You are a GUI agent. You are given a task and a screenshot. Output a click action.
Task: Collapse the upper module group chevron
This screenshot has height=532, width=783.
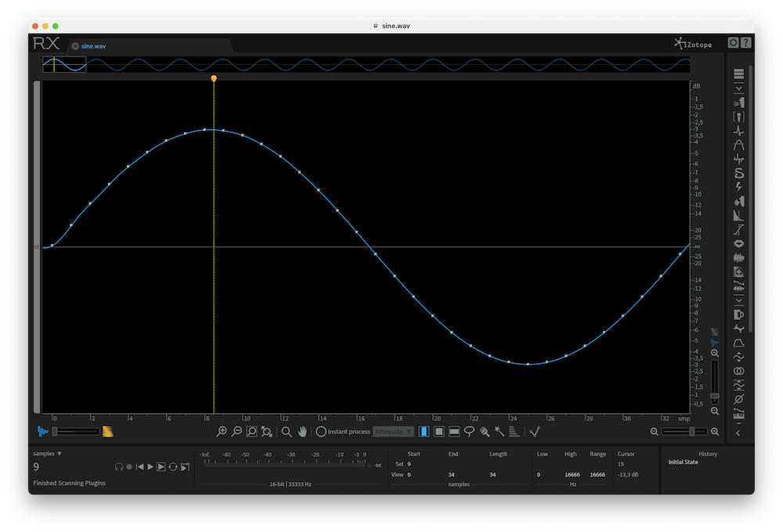coord(738,89)
